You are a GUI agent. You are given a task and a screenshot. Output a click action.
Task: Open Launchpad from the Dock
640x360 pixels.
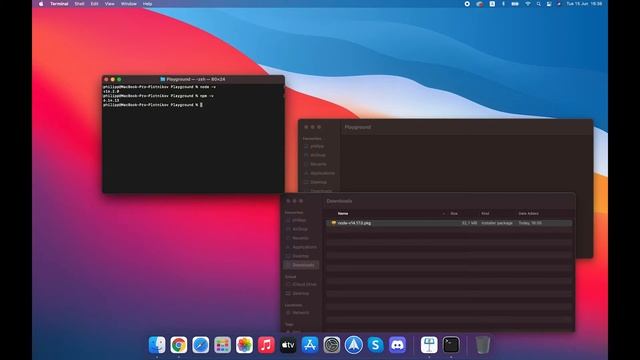pos(222,345)
